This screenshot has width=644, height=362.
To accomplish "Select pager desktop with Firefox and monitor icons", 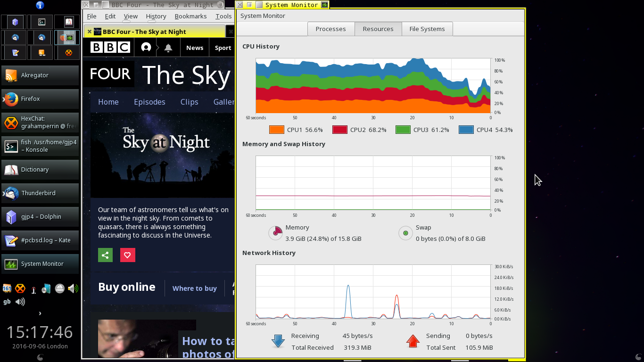I will [x=67, y=37].
